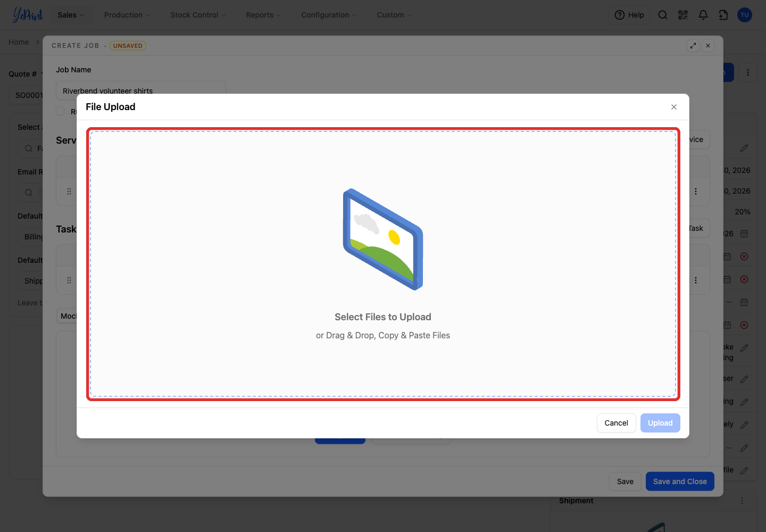The width and height of the screenshot is (766, 532).
Task: Close the Create Job dialog
Action: tap(708, 46)
